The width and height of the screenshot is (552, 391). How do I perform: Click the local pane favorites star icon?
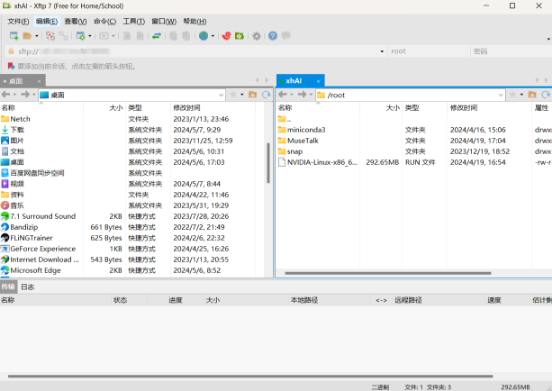coord(233,94)
